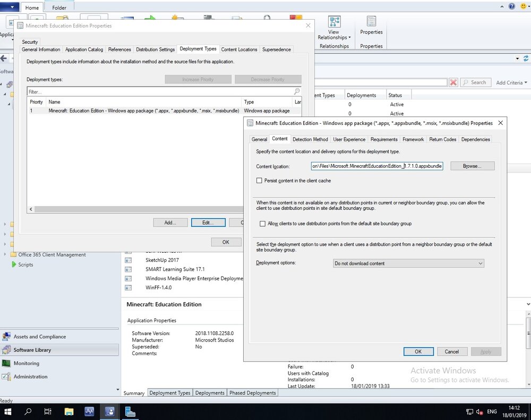Select the Office 365 Client Management folder
The width and height of the screenshot is (531, 420).
coord(52,254)
